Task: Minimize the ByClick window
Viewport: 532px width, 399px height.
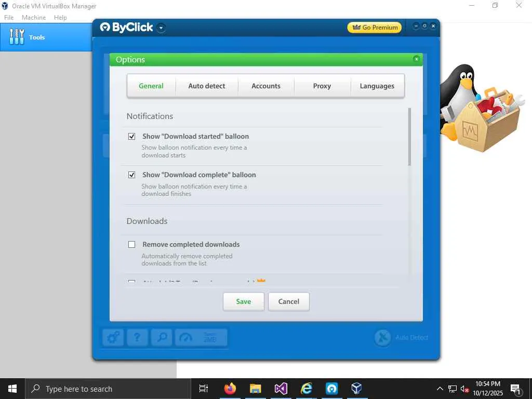Action: tap(416, 26)
